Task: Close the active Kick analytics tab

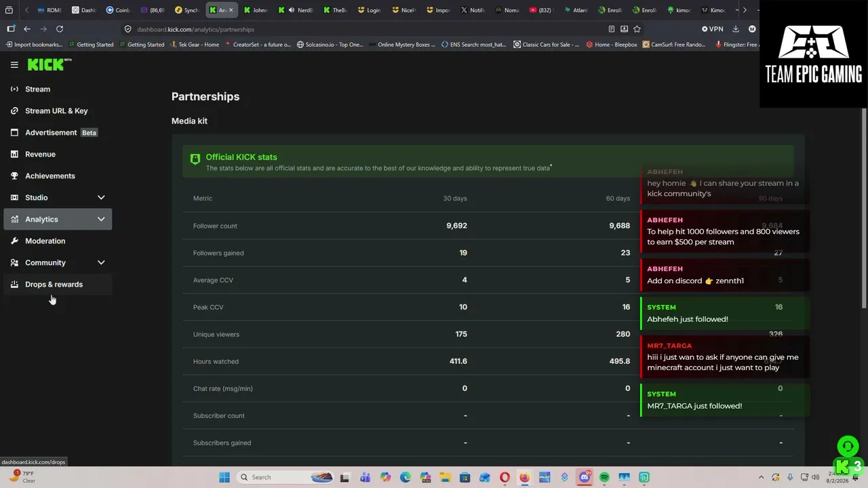Action: click(x=231, y=10)
